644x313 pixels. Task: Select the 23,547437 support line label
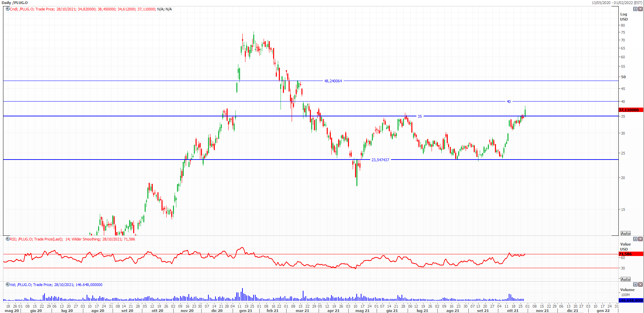(x=380, y=160)
